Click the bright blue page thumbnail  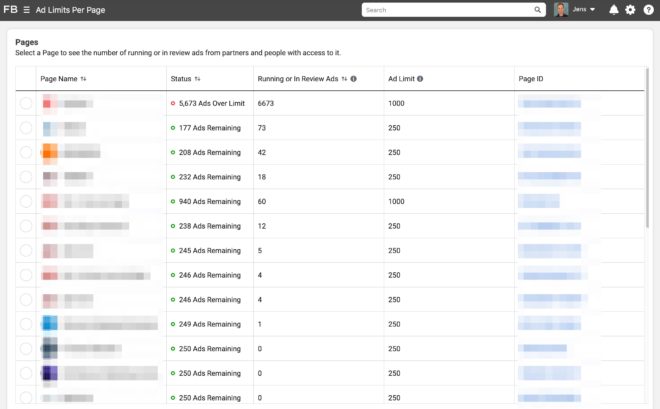[50, 324]
